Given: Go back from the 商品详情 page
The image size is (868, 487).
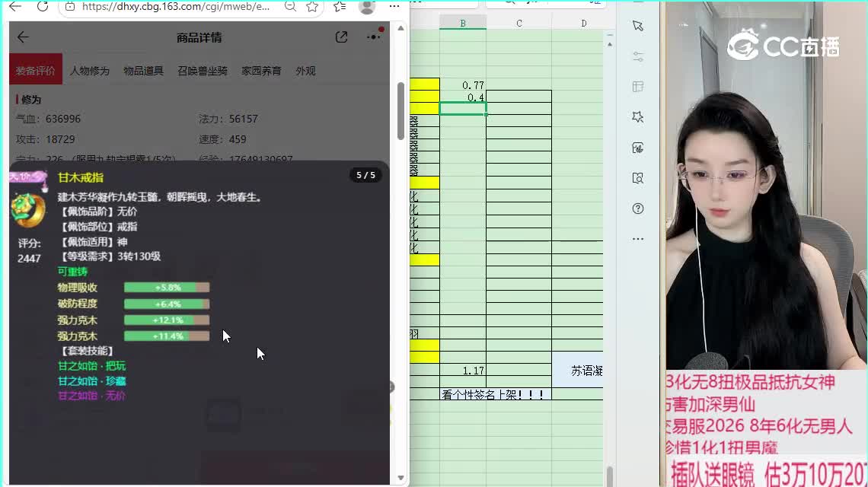Looking at the screenshot, I should coord(23,37).
